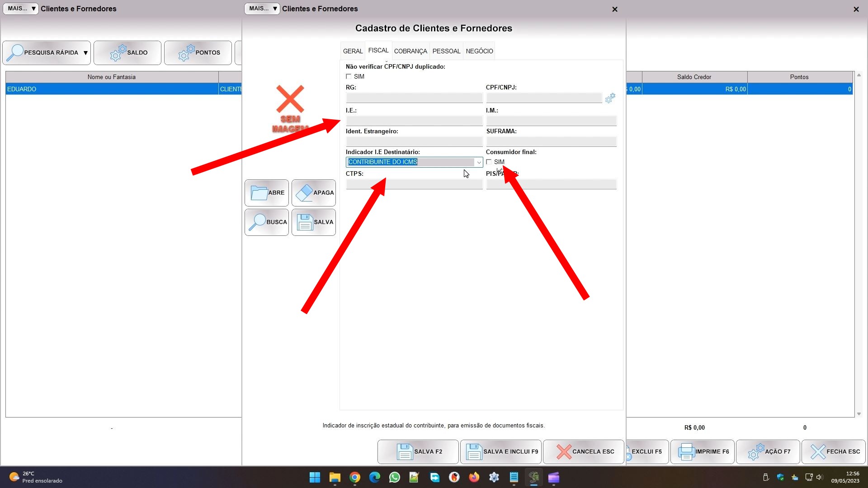Viewport: 868px width, 488px height.
Task: Click the SG system taskbar icon
Action: (x=534, y=478)
